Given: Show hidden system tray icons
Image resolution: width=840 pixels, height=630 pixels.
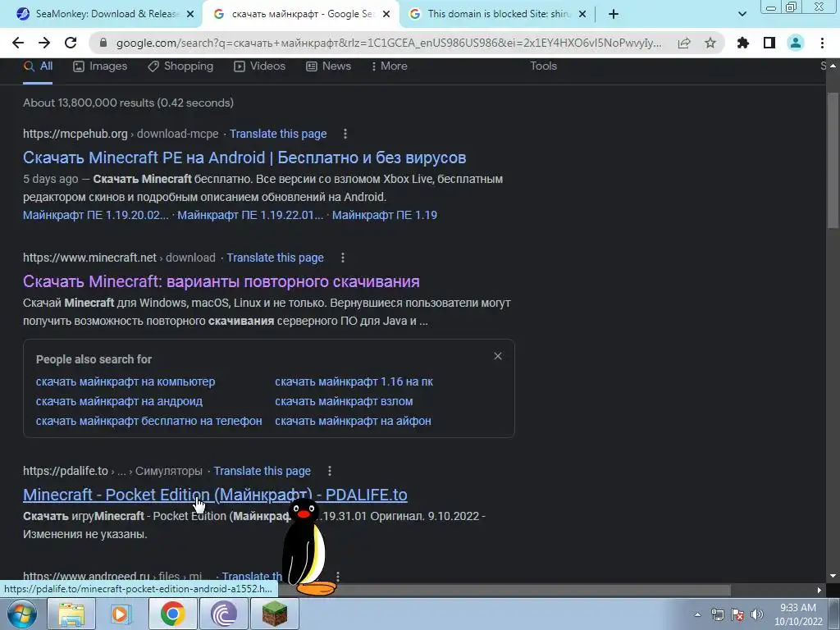Looking at the screenshot, I should click(697, 614).
